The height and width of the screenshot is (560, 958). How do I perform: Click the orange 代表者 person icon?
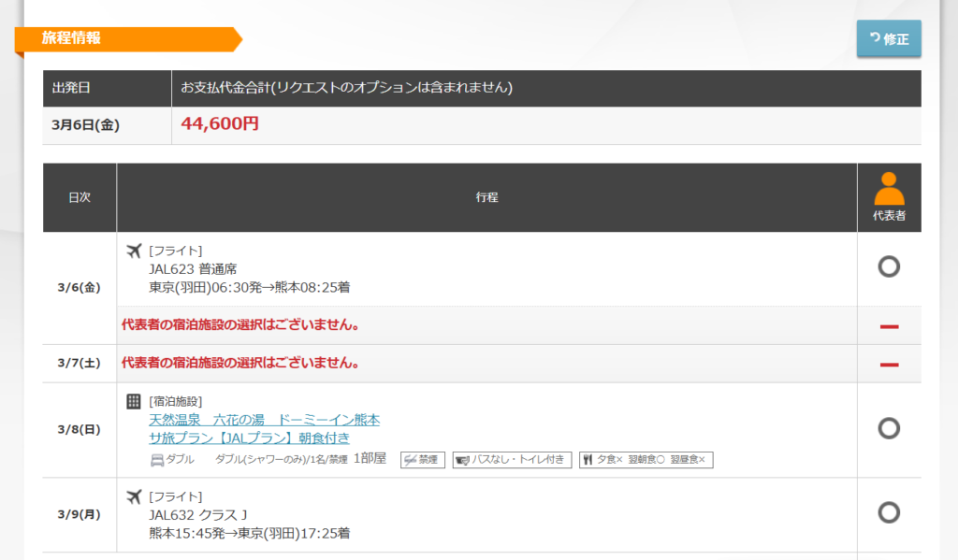[889, 190]
